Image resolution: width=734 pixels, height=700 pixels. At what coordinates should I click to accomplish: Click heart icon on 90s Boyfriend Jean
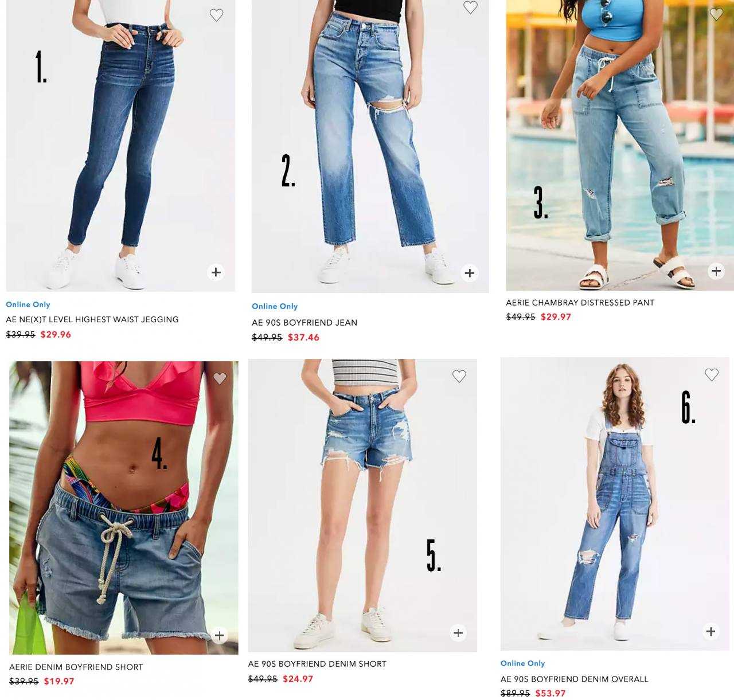click(x=470, y=7)
